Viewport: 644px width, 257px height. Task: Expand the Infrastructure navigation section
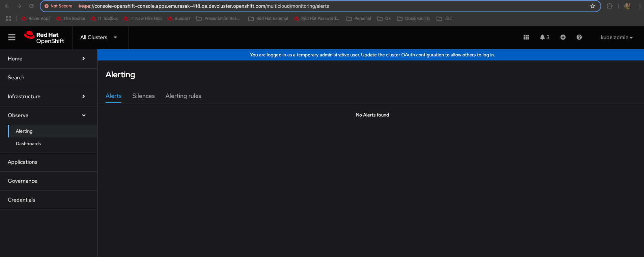(x=49, y=97)
